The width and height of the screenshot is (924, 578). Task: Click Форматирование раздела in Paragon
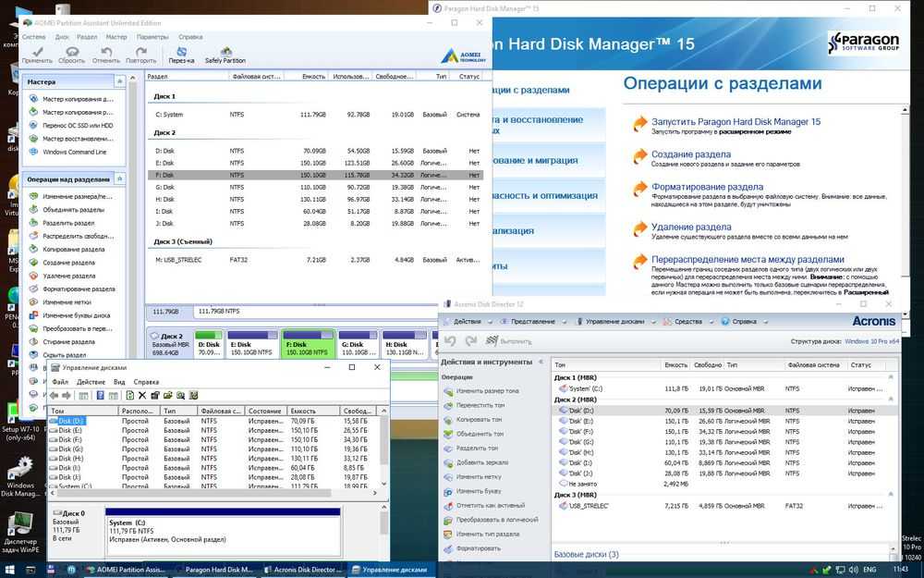(x=707, y=187)
